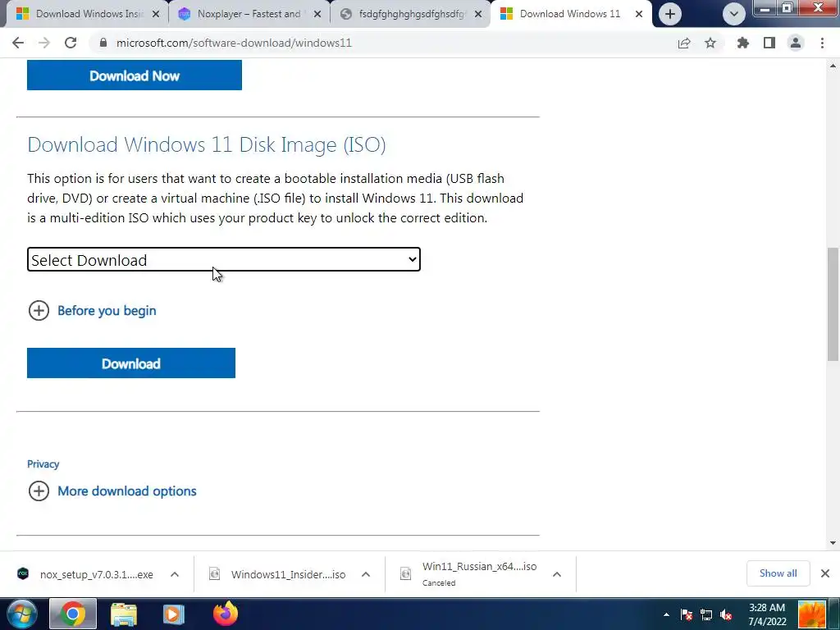840x630 pixels.
Task: Share this page via the share icon
Action: pos(684,43)
